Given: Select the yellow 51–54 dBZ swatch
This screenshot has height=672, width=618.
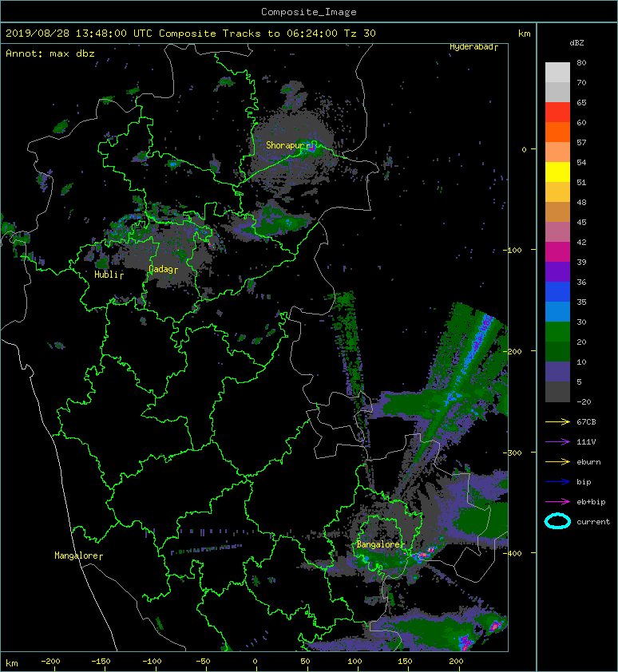Looking at the screenshot, I should coord(557,172).
